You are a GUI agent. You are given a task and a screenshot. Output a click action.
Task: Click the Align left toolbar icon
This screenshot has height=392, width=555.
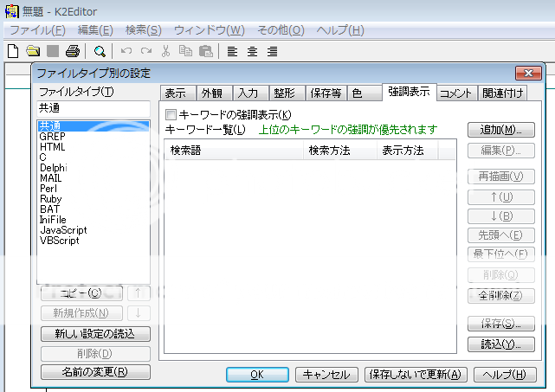[232, 52]
